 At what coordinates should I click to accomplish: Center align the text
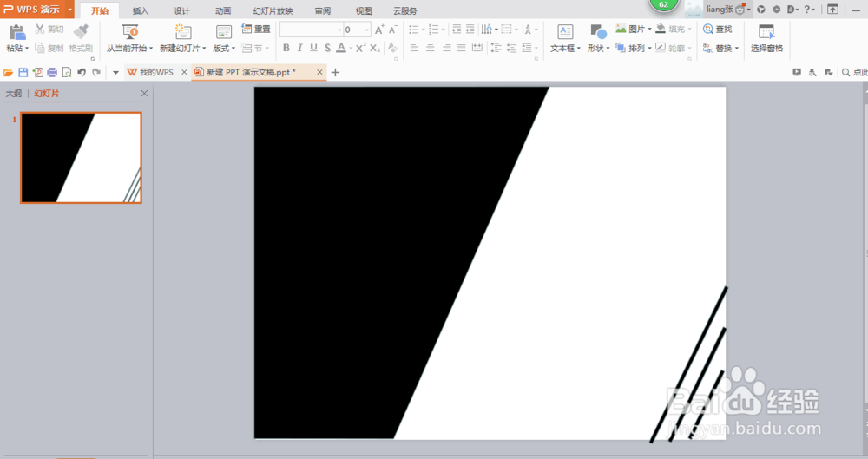point(431,49)
